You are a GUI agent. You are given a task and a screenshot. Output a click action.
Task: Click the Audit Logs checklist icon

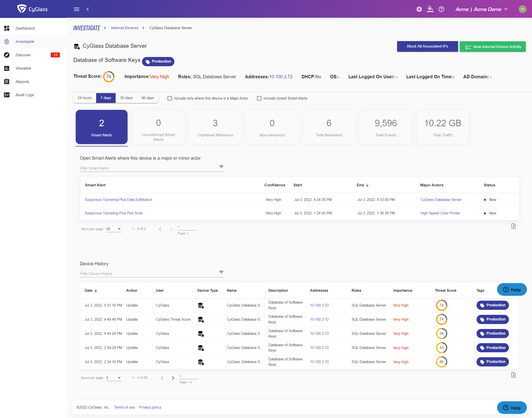click(x=7, y=95)
